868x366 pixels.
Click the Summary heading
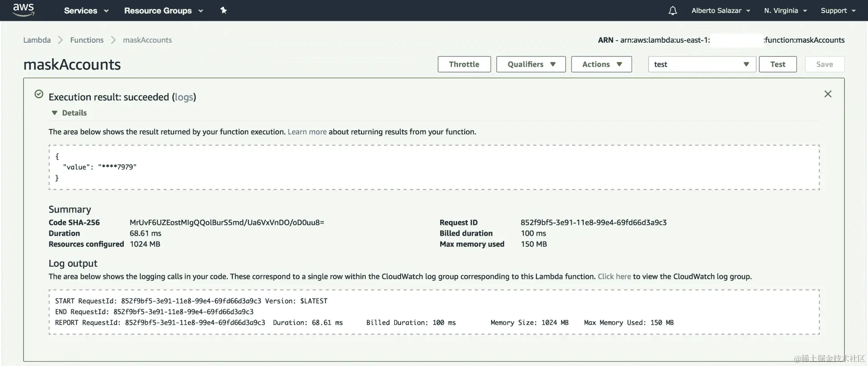tap(70, 209)
